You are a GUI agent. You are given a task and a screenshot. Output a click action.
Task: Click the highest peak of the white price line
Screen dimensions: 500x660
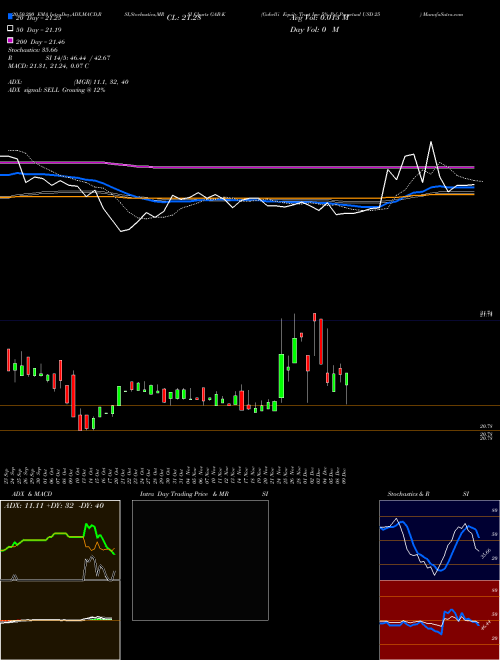(x=431, y=143)
